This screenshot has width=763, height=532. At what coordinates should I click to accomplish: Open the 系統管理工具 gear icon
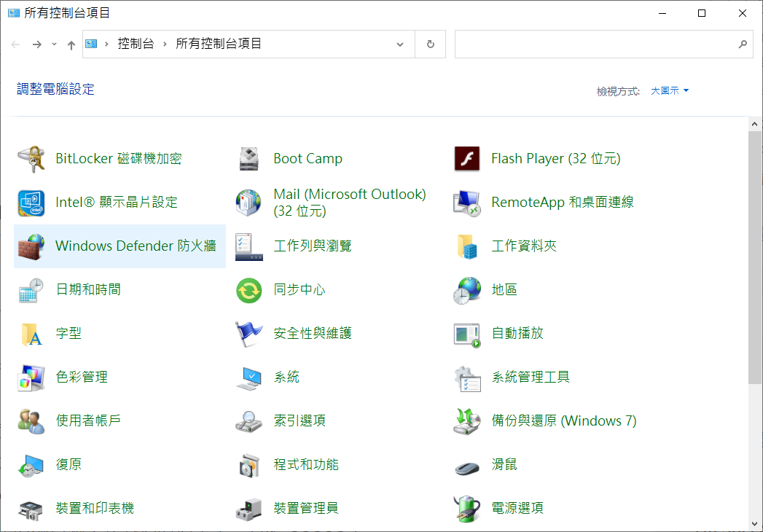tap(467, 379)
